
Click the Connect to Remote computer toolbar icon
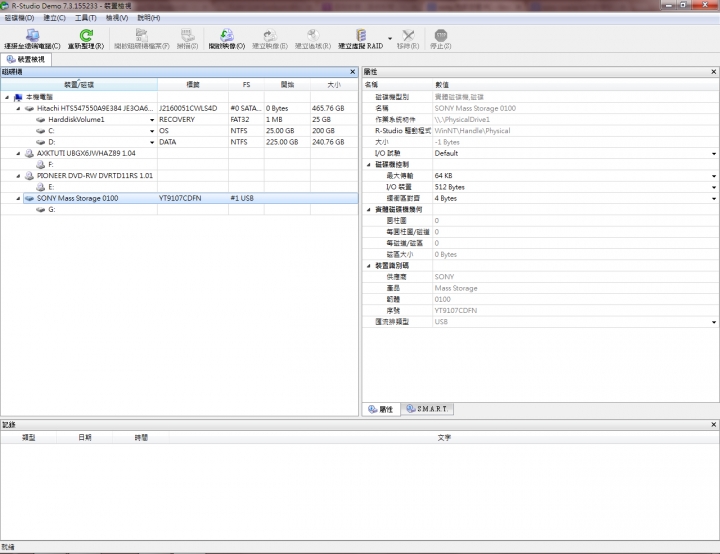tap(32, 35)
